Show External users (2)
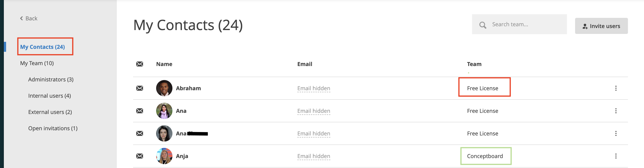 pyautogui.click(x=50, y=112)
